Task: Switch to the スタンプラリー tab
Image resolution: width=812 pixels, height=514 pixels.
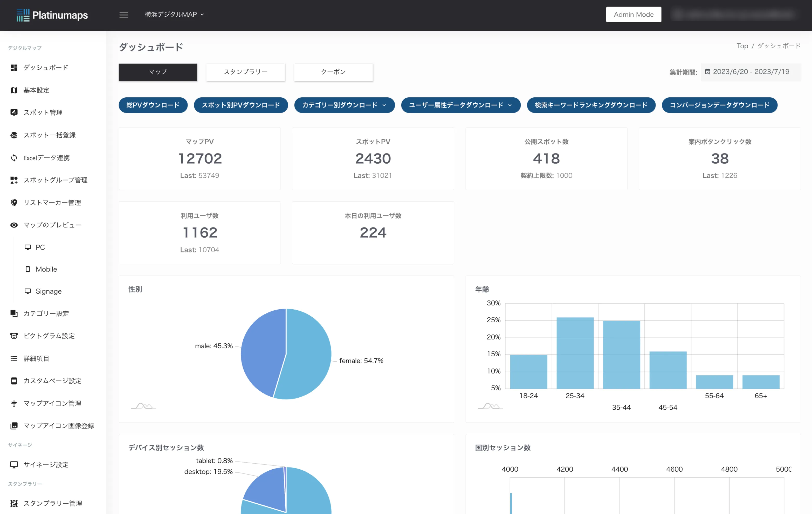Action: [x=245, y=72]
